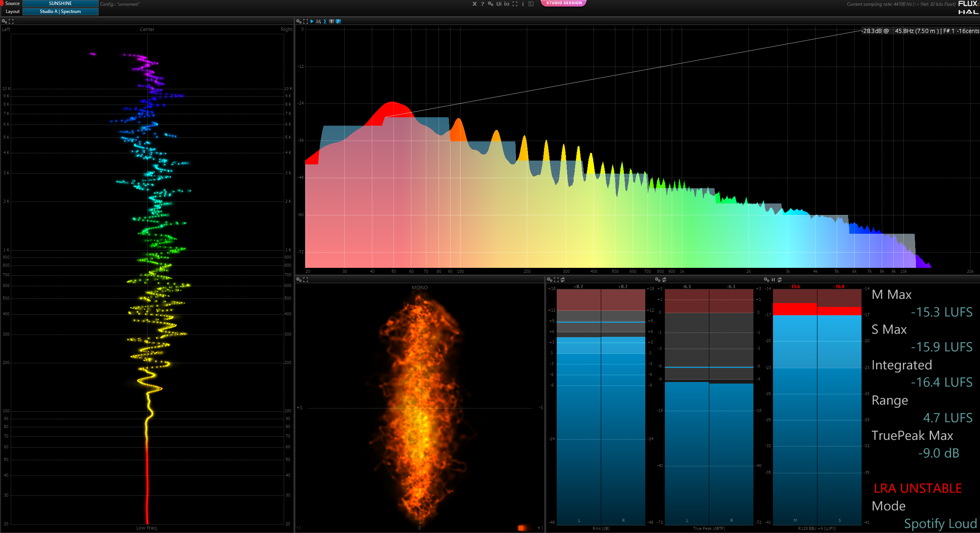Click the STUDIO SESSION pink badge
980x533 pixels.
click(x=564, y=3)
